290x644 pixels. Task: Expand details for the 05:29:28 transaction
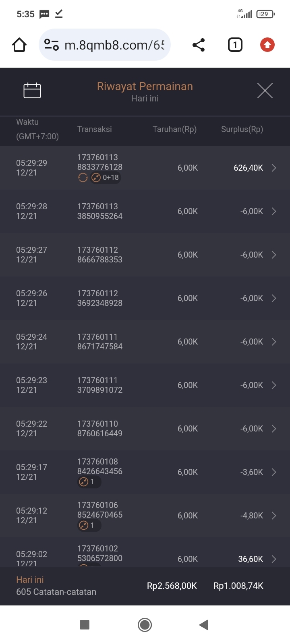click(274, 211)
